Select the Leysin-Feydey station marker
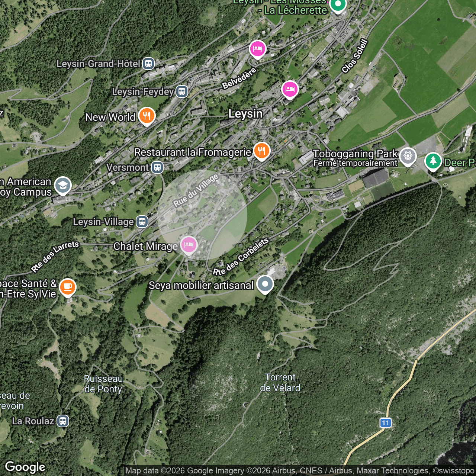Image resolution: width=476 pixels, height=476 pixels. point(182,91)
